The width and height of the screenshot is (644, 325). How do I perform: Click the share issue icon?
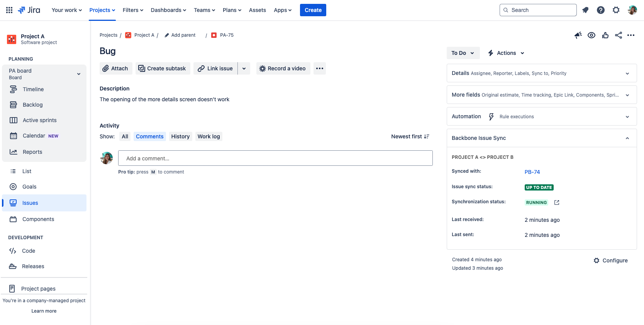[x=618, y=35]
